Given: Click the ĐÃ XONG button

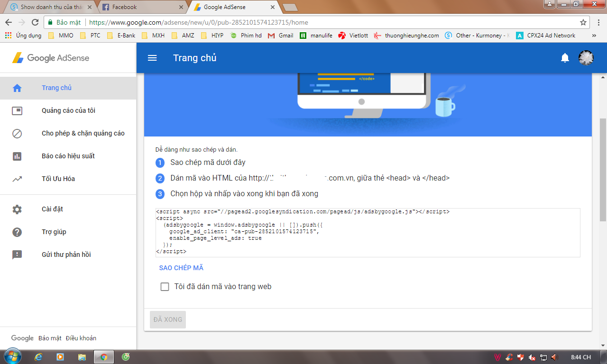Looking at the screenshot, I should tap(168, 319).
